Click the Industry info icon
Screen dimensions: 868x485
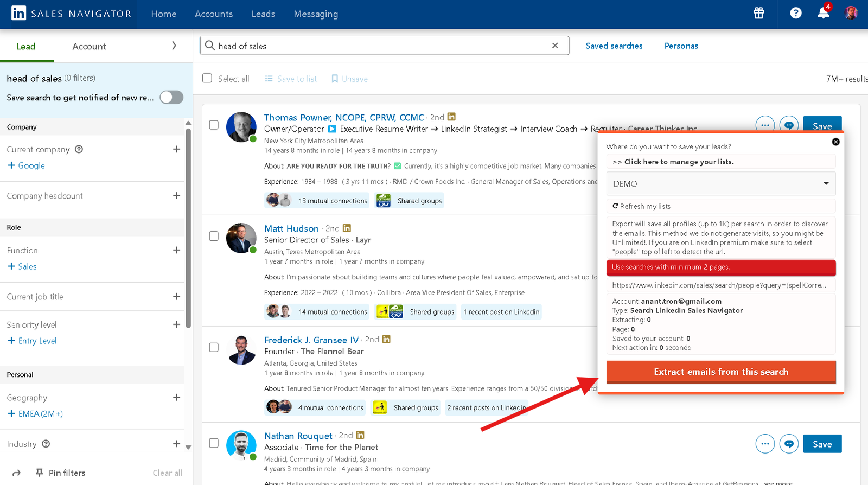(46, 444)
